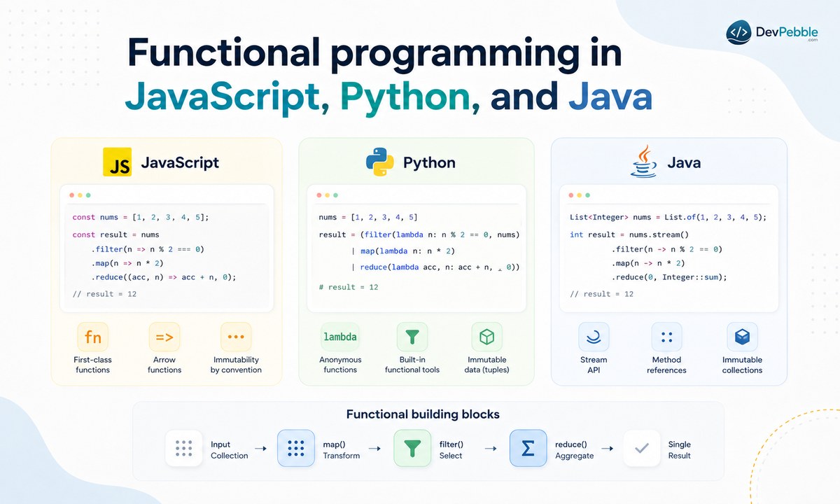The width and height of the screenshot is (840, 504).
Task: Click the 'const nums = [1, 2, 3, 4, 5];' line
Action: point(140,217)
